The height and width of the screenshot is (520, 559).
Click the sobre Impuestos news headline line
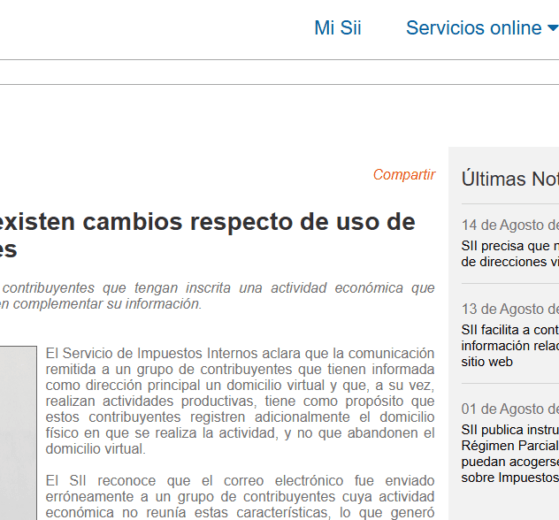[510, 478]
